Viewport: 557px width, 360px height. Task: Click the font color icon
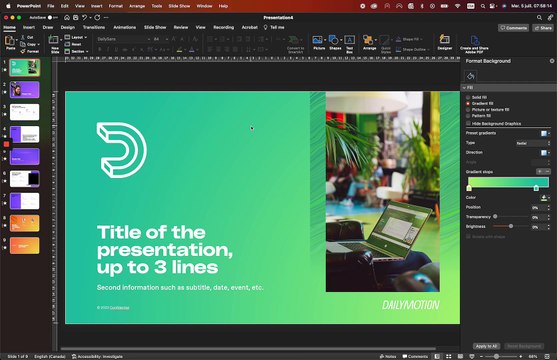192,49
